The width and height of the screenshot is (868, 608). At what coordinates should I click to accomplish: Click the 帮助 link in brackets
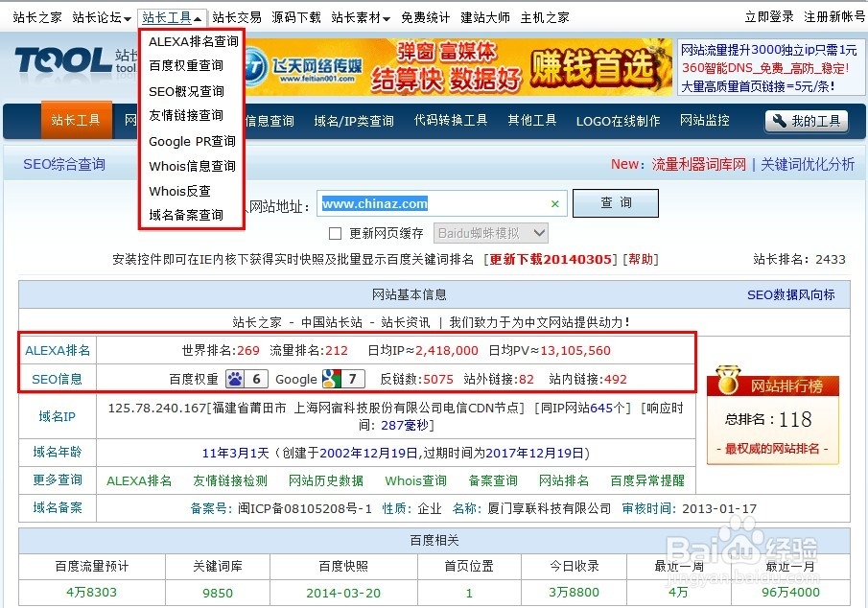tap(641, 259)
